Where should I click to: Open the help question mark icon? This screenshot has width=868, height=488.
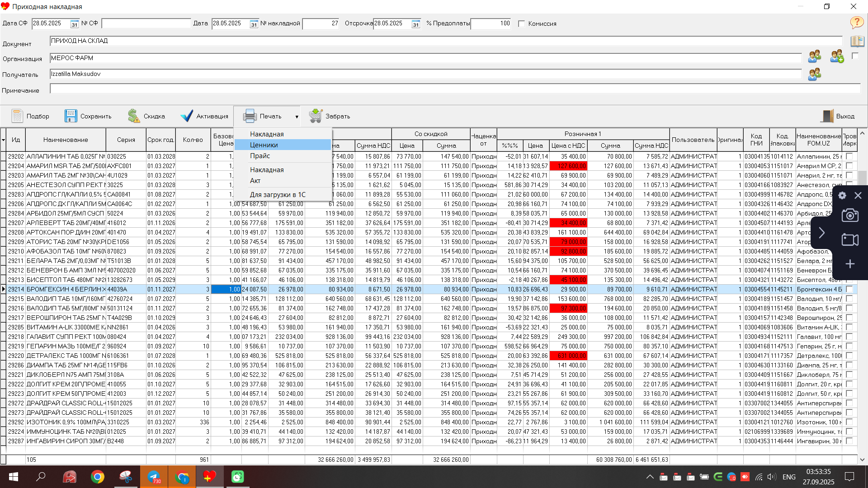click(857, 22)
